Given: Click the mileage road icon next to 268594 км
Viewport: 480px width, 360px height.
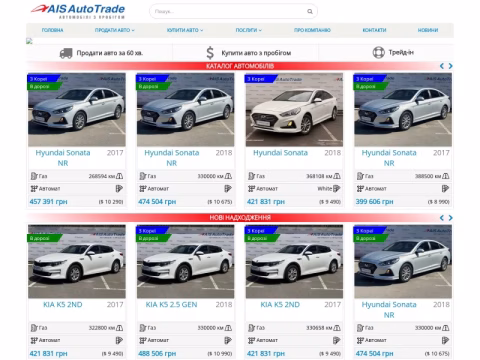Looking at the screenshot, I should pos(120,176).
